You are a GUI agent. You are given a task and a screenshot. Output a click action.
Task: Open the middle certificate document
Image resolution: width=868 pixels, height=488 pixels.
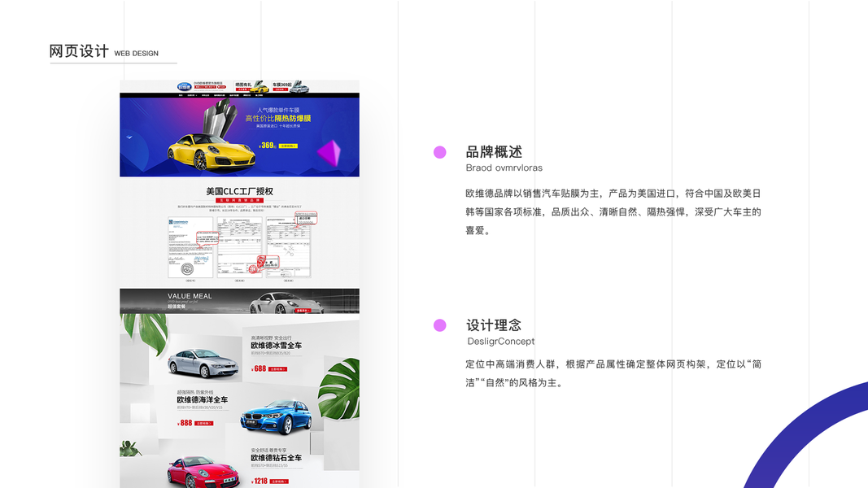click(240, 247)
